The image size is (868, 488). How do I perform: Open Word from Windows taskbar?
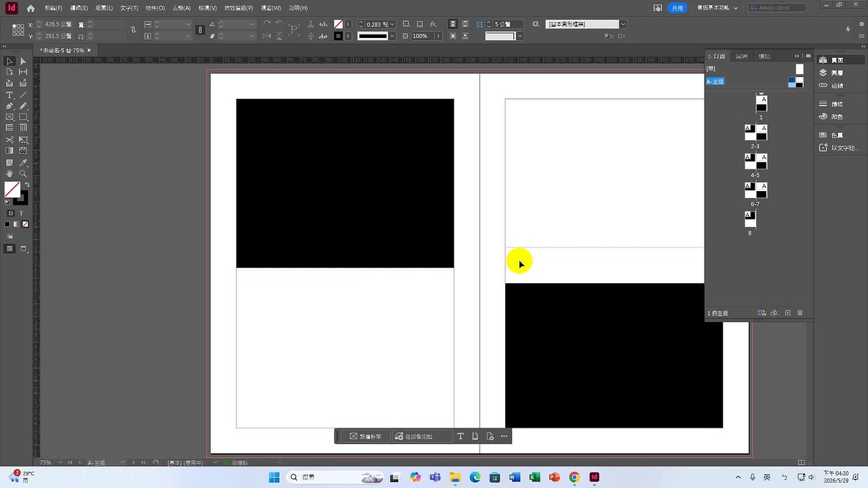(x=514, y=477)
